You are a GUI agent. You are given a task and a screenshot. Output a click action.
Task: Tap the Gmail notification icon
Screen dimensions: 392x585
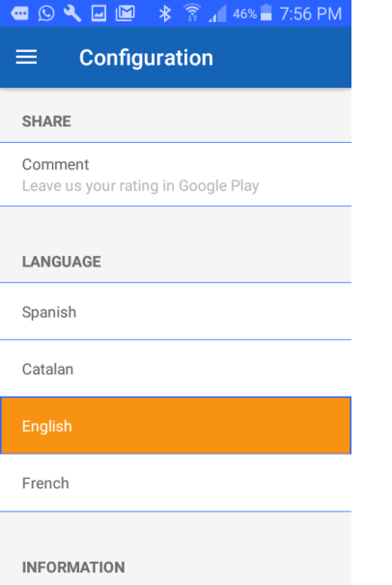pyautogui.click(x=126, y=14)
